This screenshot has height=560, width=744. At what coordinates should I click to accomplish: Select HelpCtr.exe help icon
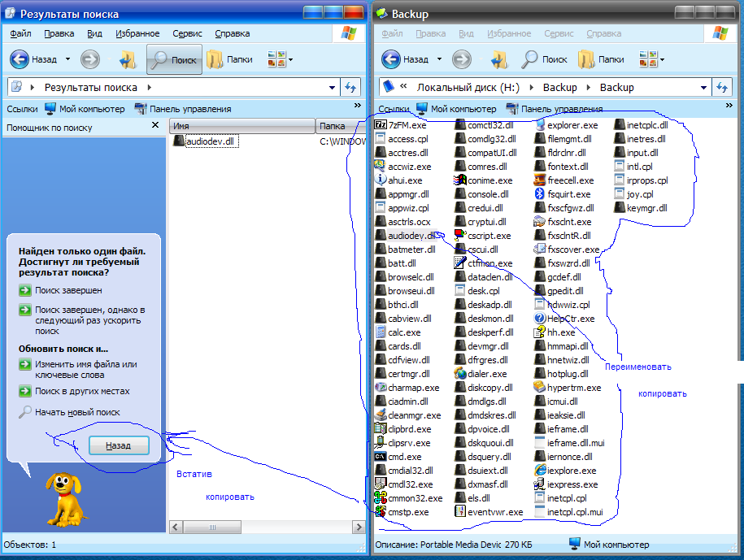pos(539,318)
